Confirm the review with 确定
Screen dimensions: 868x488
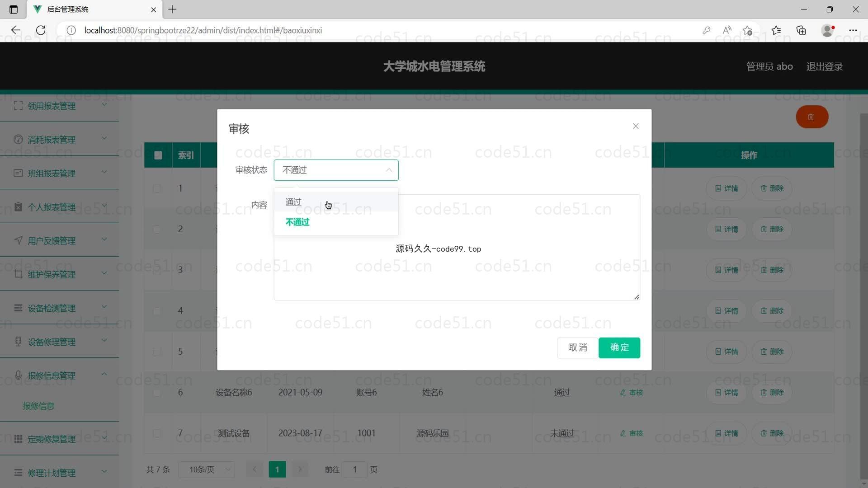click(619, 347)
